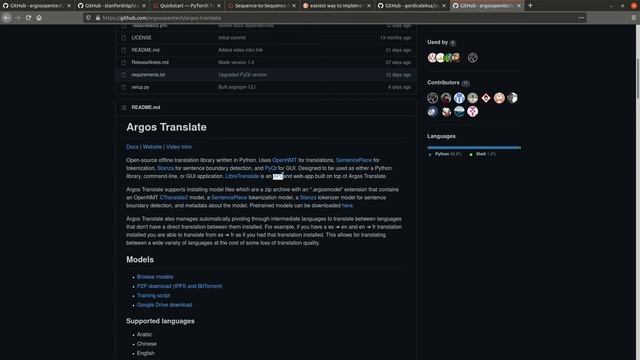Click the tracking protection shield icon

[88, 18]
